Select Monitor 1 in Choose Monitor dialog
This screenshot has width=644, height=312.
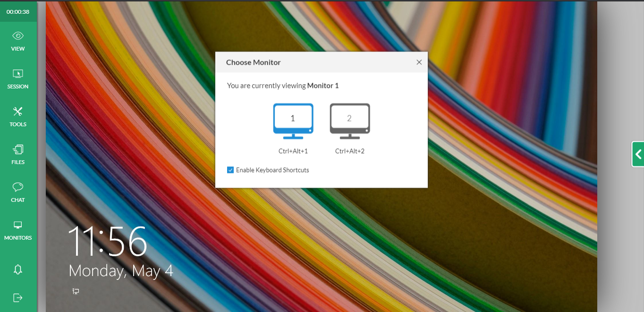293,121
